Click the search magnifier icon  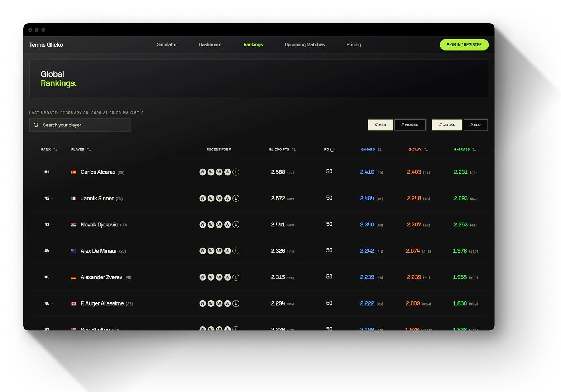tap(36, 125)
